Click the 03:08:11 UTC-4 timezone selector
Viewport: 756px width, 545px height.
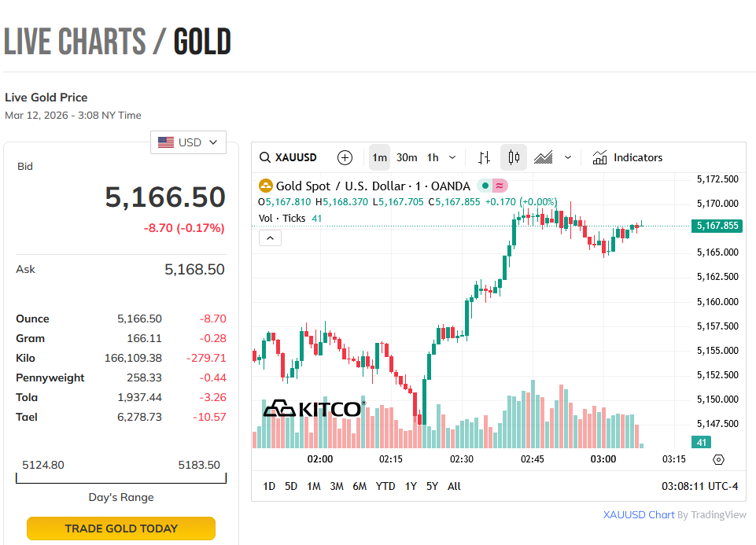pyautogui.click(x=699, y=486)
